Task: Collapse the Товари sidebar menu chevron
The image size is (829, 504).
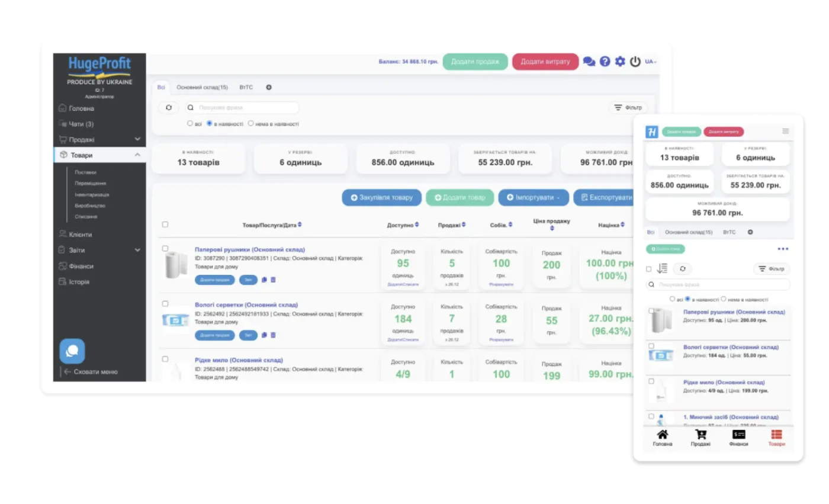Action: coord(137,155)
